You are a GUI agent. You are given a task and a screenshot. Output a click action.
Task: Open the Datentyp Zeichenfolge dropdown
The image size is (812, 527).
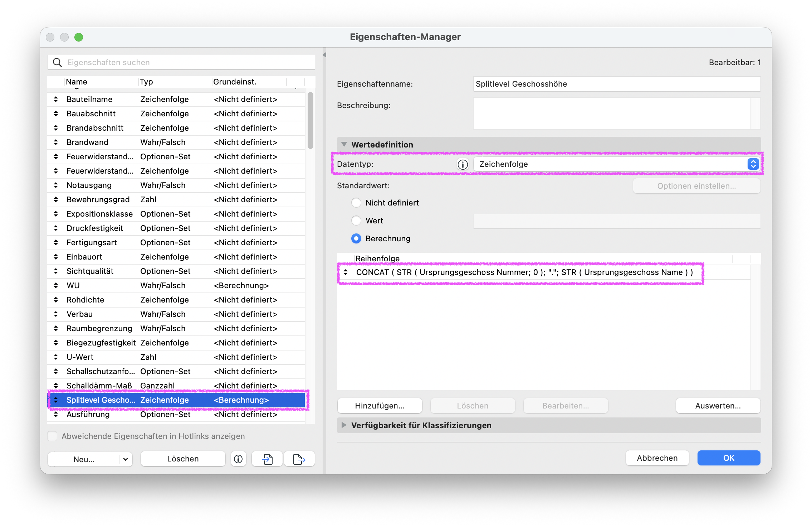click(617, 164)
